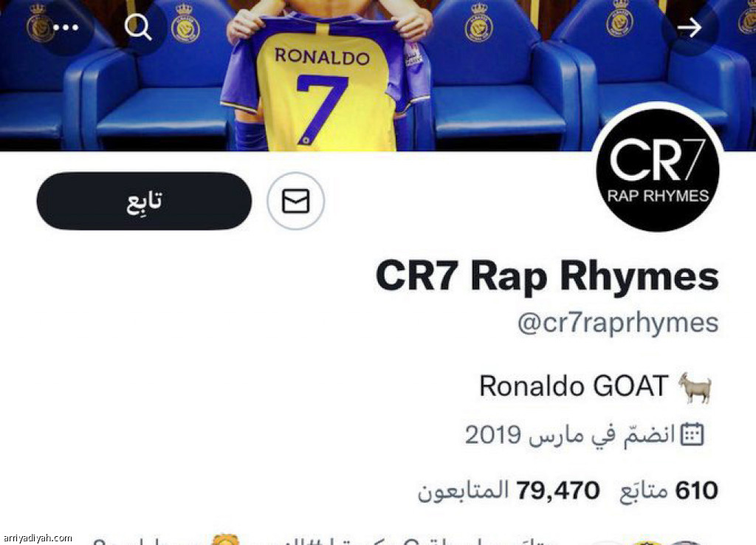756x545 pixels.
Task: Open the three-dots more options menu
Action: 66,27
